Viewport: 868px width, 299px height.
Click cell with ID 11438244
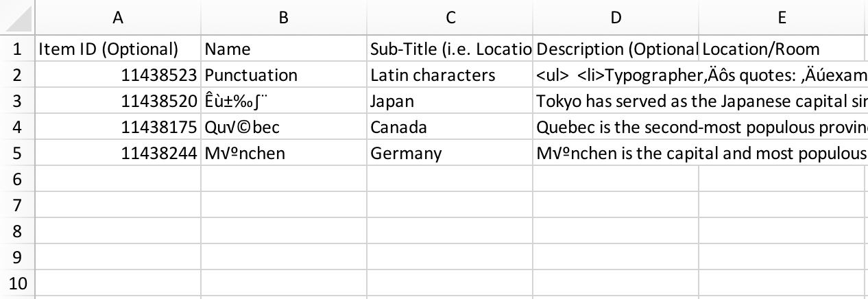click(x=118, y=154)
